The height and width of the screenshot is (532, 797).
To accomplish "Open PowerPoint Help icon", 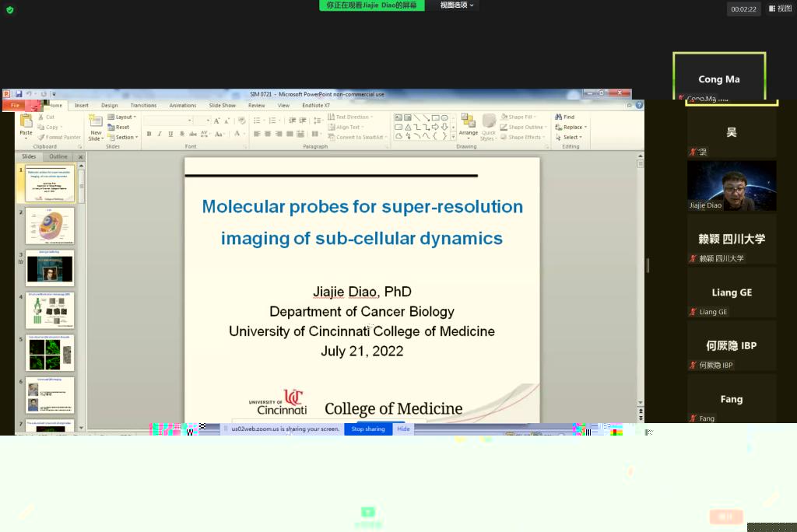I will (639, 105).
